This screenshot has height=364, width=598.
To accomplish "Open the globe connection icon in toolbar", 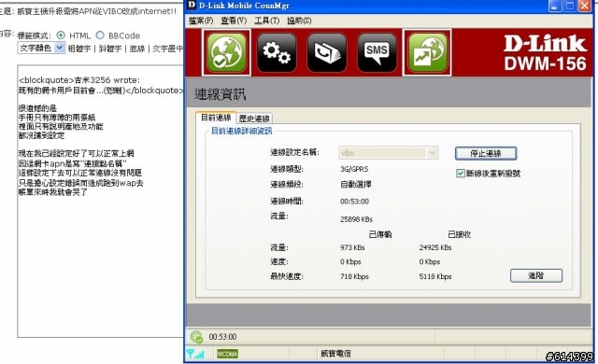I will point(226,52).
